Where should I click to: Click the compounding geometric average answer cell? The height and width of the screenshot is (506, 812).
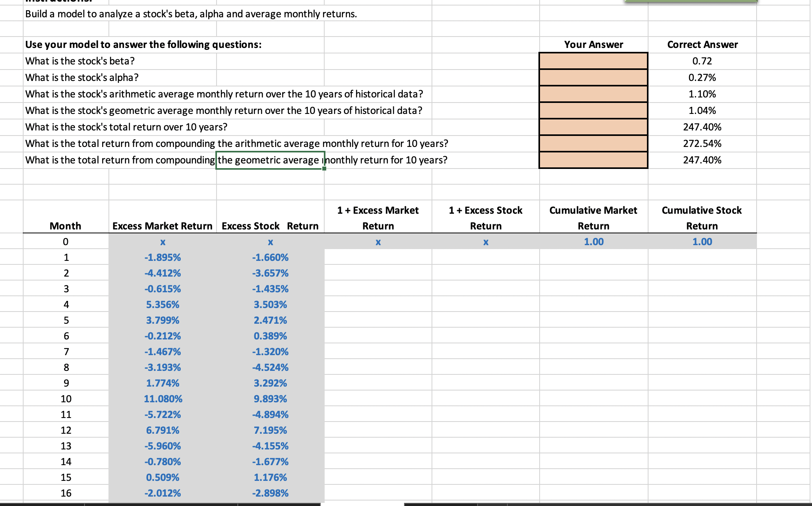tap(593, 160)
